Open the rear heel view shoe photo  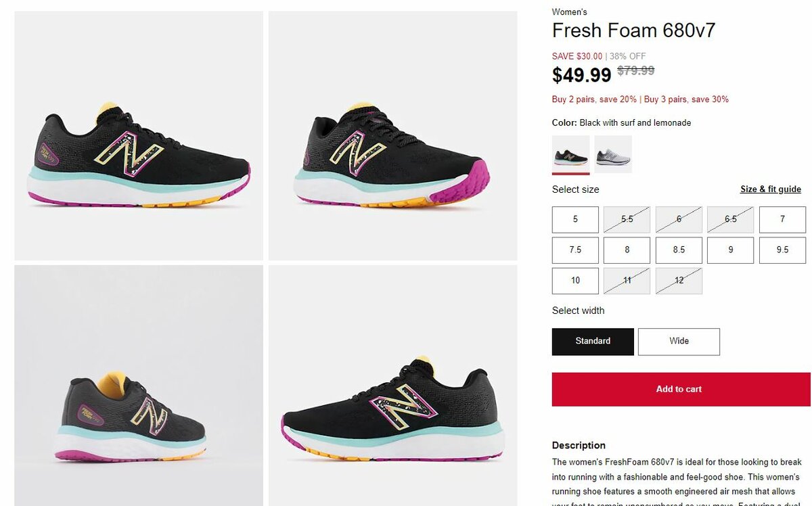tap(139, 386)
